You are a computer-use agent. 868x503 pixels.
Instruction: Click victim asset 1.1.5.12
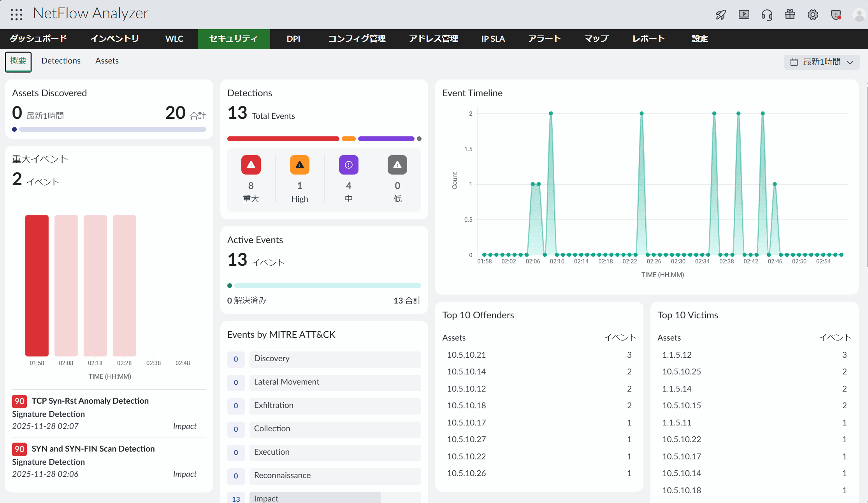click(677, 355)
